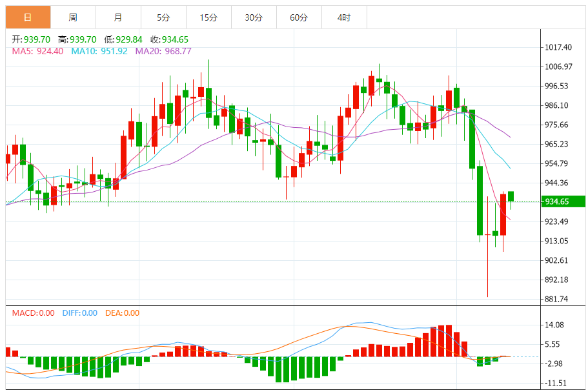This screenshot has width=588, height=390.
Task: Click the 收:934.65 close price value
Action: coord(170,39)
